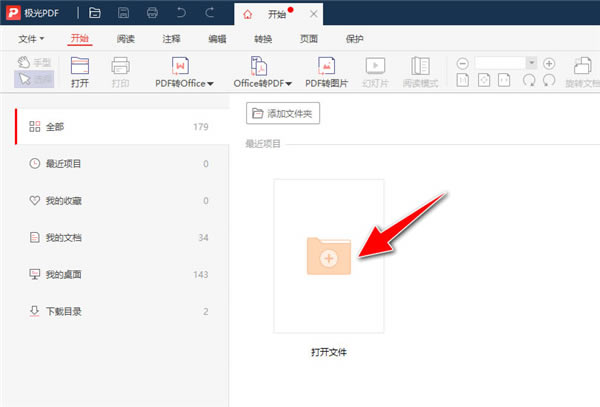
Task: Select the arrow selection tool
Action: click(34, 79)
